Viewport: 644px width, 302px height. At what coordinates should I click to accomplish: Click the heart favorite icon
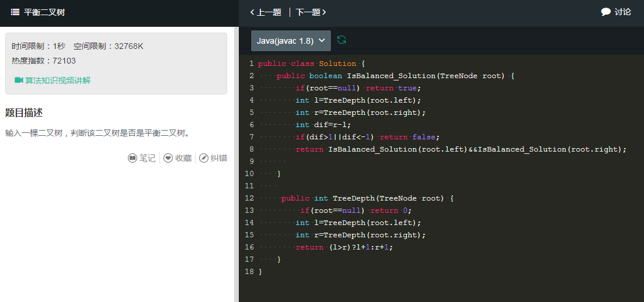[168, 158]
